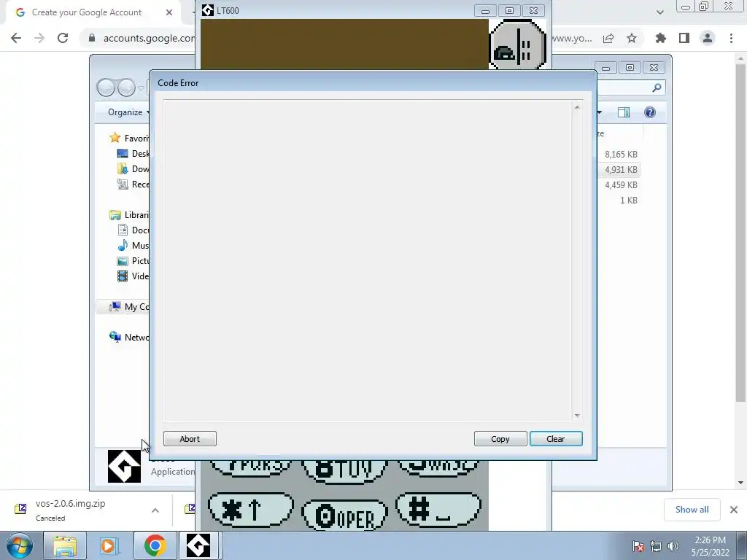Click Abort in the Code Error dialog

tap(190, 438)
